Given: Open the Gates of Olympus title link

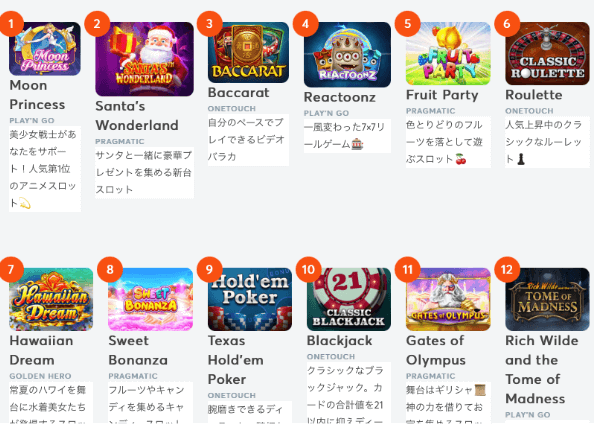Looking at the screenshot, I should pos(436,350).
